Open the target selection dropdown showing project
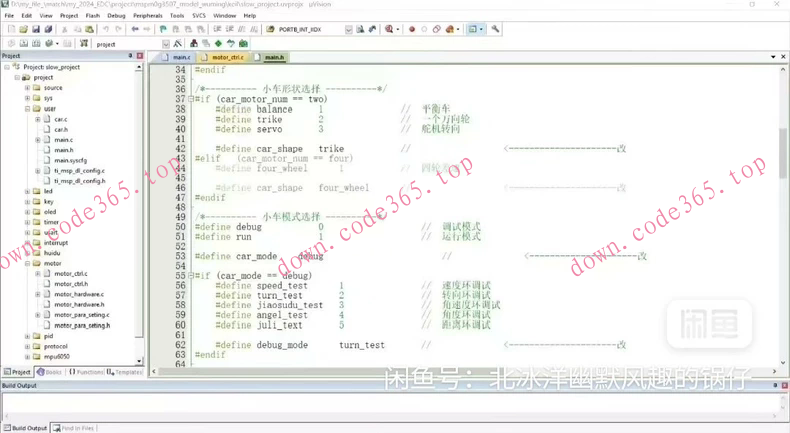Image resolution: width=790 pixels, height=433 pixels. (x=166, y=44)
